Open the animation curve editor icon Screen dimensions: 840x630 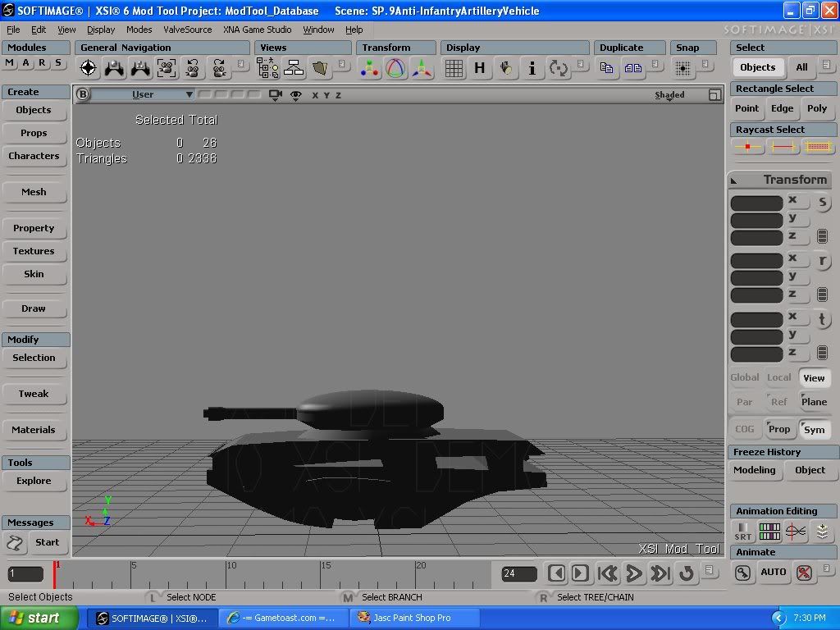tap(796, 532)
